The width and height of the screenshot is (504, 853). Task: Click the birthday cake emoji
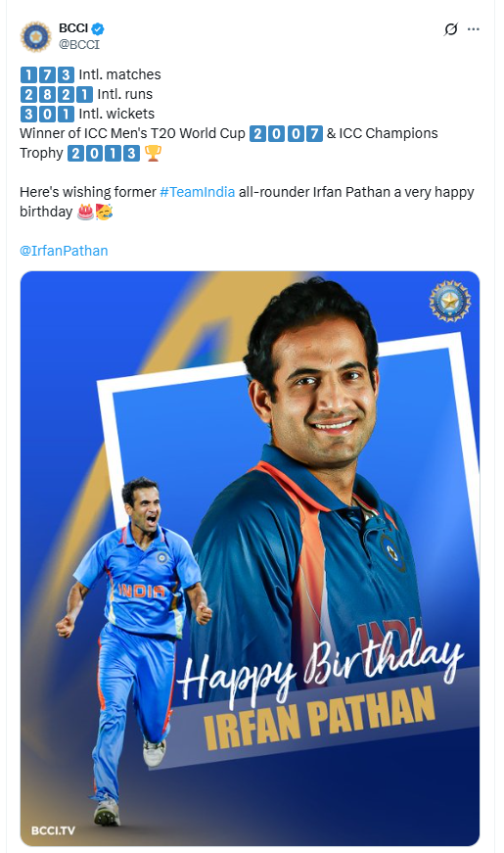[x=85, y=212]
